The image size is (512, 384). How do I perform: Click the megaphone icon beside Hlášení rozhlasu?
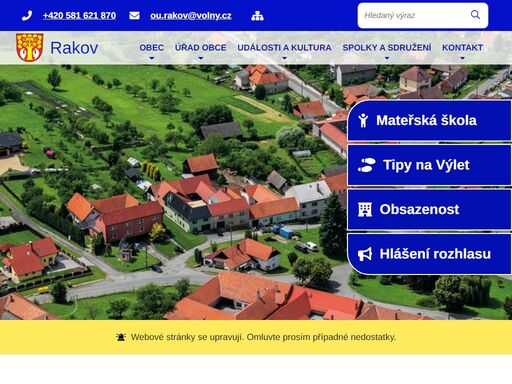pyautogui.click(x=365, y=254)
